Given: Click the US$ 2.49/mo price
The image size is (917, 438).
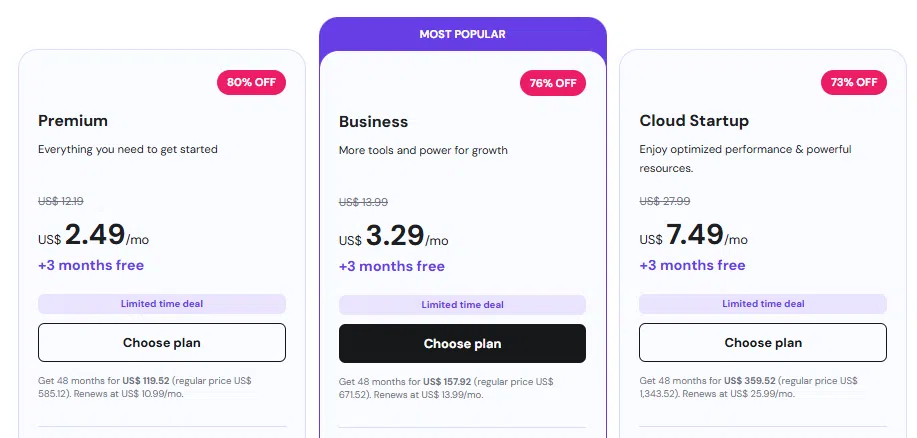Looking at the screenshot, I should click(x=96, y=235).
